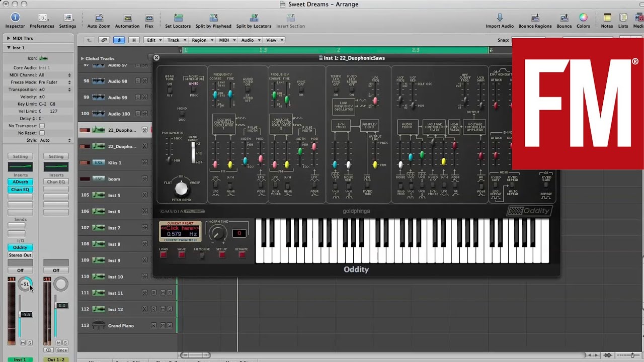Mute the Inst 1 channel strip
This screenshot has height=362, width=644.
(x=23, y=343)
